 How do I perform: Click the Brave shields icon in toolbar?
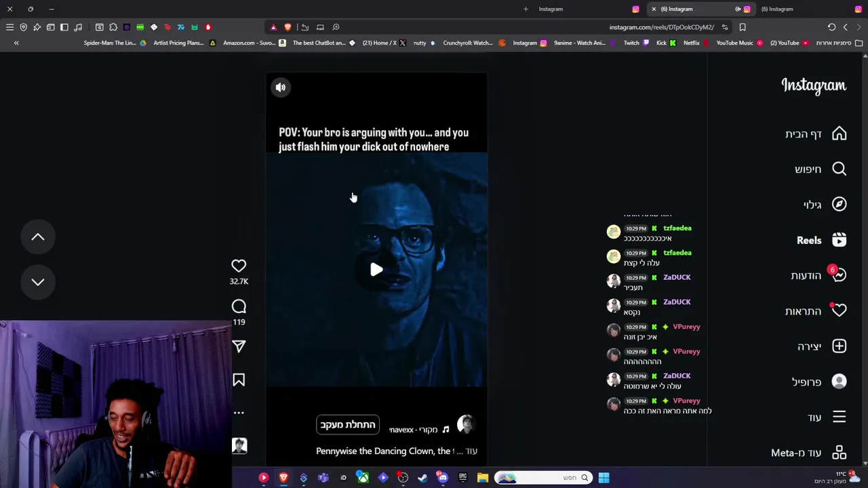click(x=23, y=27)
